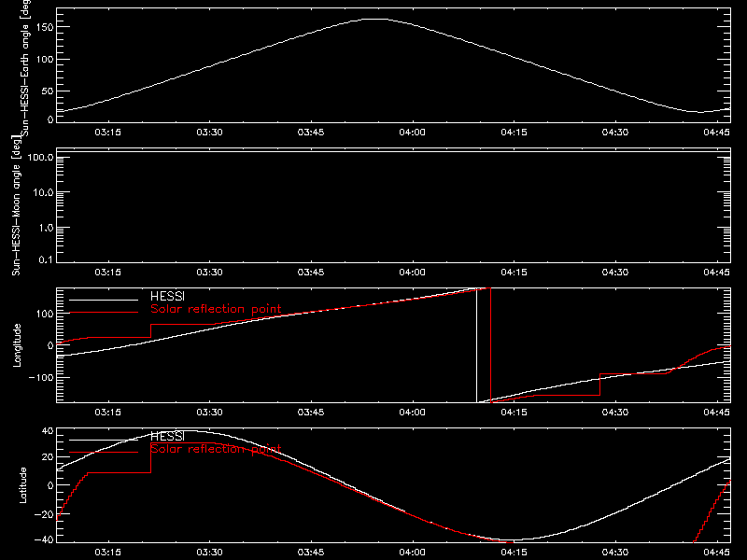The height and width of the screenshot is (560, 747).
Task: Click 04:30 time label under Longitude plot
Action: 615,413
